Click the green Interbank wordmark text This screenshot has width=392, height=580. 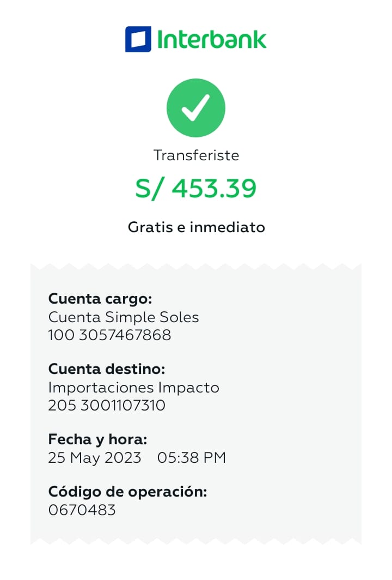point(212,39)
